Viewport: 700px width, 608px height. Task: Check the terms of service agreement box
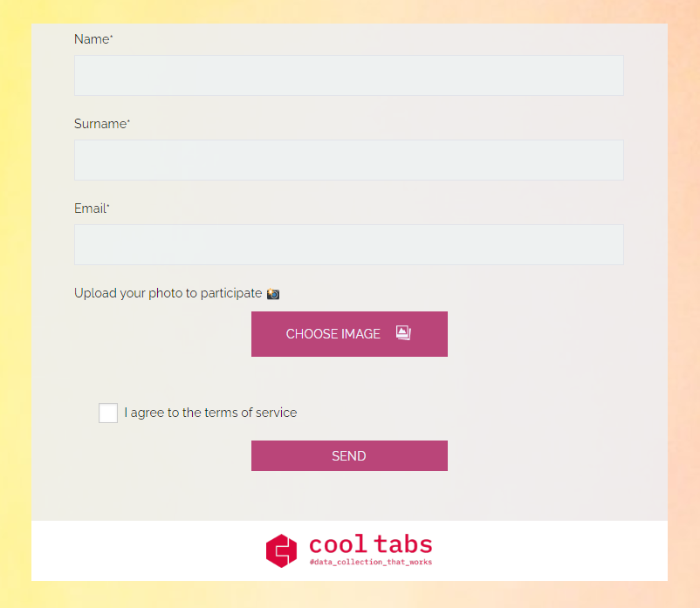107,413
